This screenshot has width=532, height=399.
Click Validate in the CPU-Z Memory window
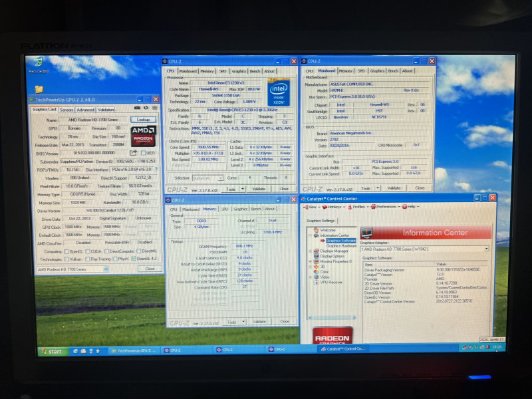[x=259, y=321]
